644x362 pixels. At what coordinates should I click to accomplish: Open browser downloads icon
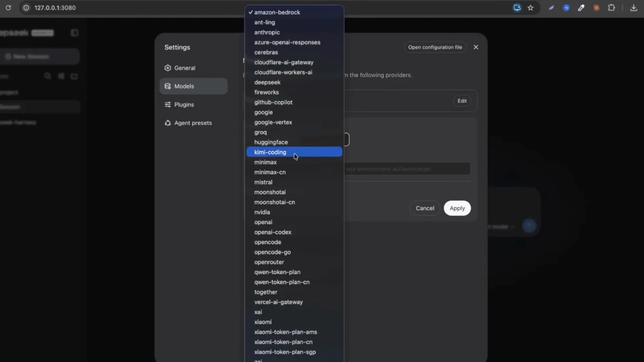[x=634, y=8]
